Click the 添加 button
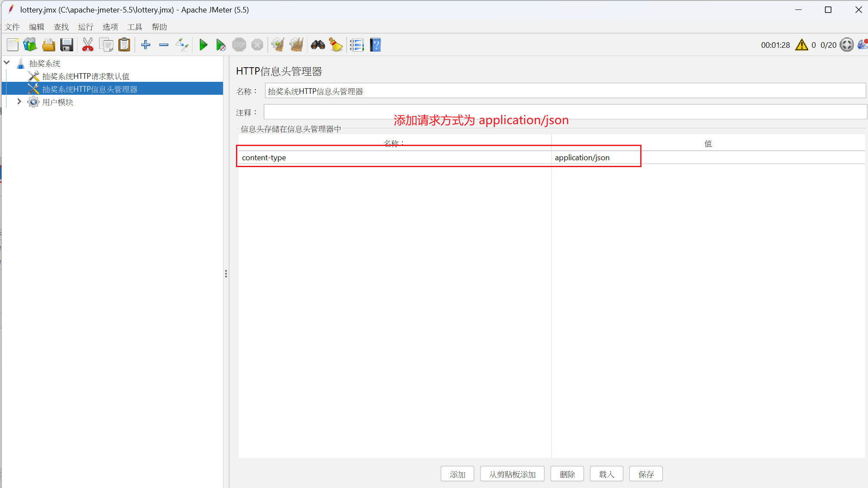868x488 pixels. (457, 474)
